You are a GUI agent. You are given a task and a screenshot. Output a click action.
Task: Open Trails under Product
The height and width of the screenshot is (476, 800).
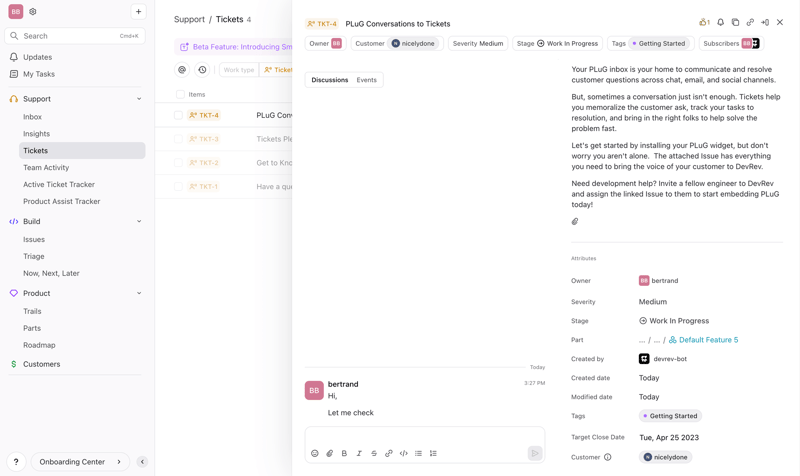click(x=32, y=311)
